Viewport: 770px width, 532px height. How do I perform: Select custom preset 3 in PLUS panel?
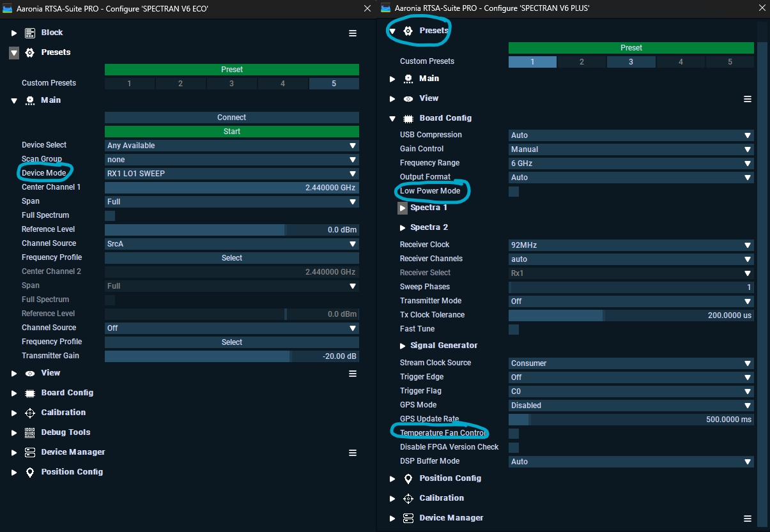[631, 62]
